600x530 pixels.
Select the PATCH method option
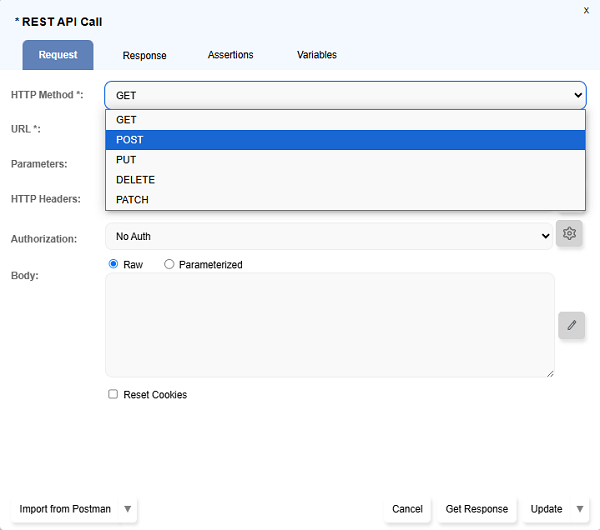[x=345, y=200]
